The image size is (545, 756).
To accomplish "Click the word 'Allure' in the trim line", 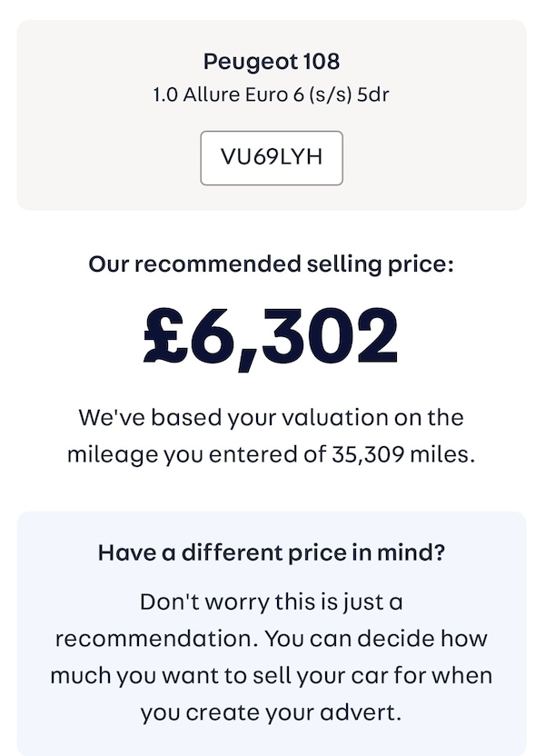I will (x=211, y=94).
